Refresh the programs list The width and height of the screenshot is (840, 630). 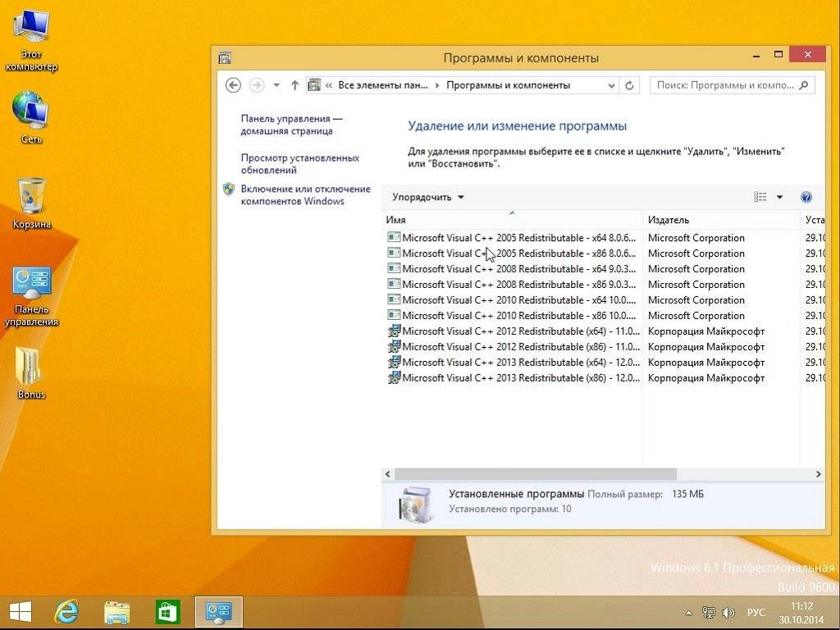[629, 85]
